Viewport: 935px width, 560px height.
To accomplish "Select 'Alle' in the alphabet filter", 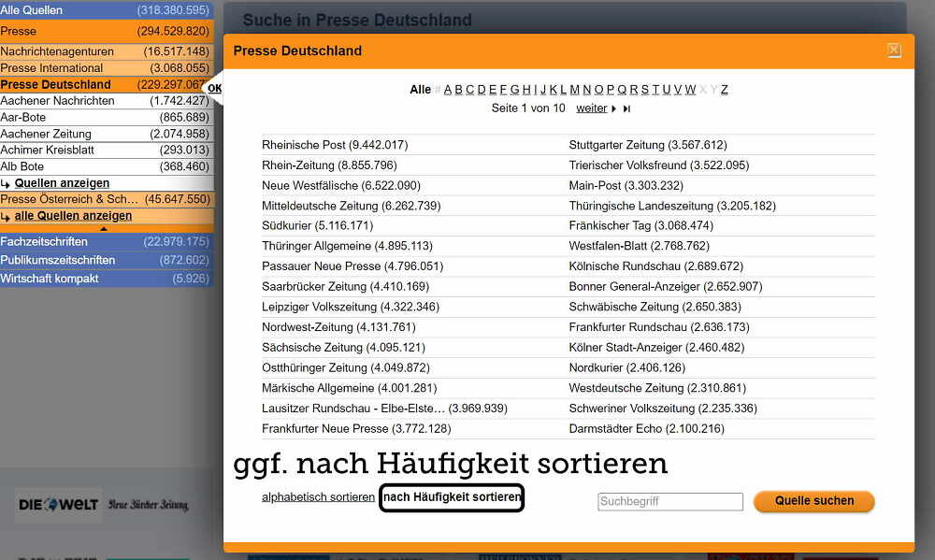I will click(420, 90).
